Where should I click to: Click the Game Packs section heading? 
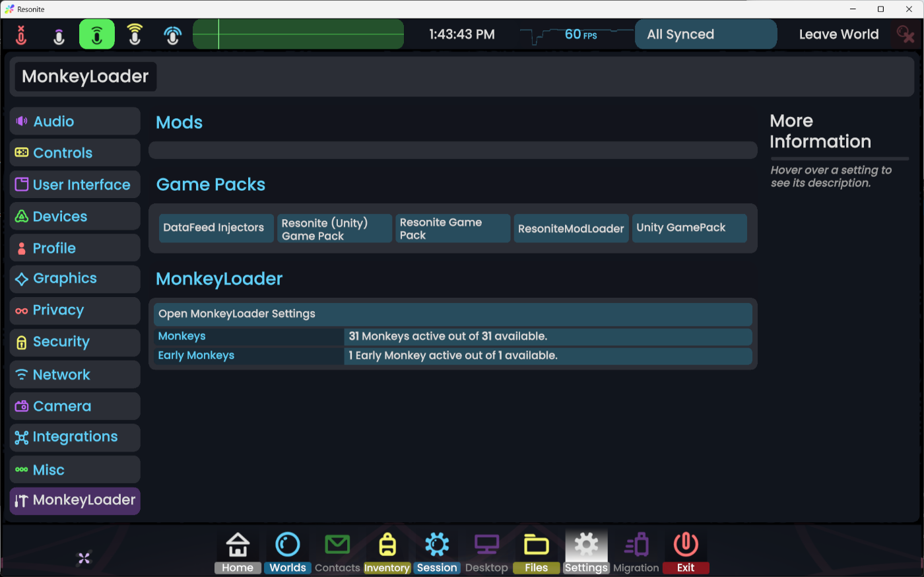point(211,185)
